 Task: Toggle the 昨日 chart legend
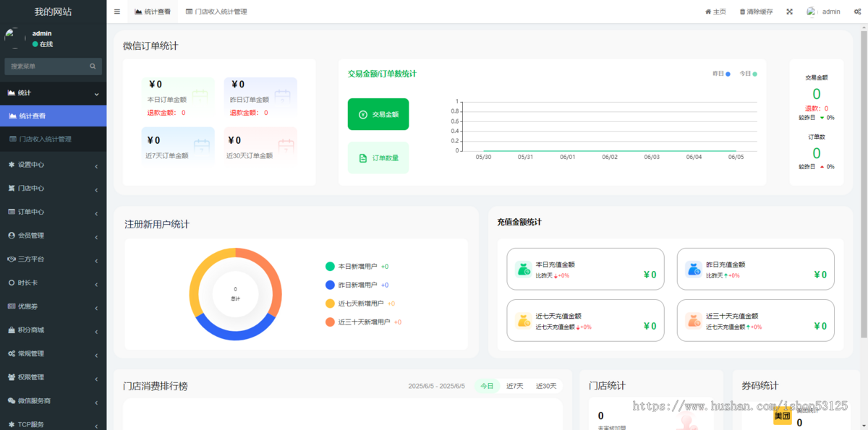(721, 74)
